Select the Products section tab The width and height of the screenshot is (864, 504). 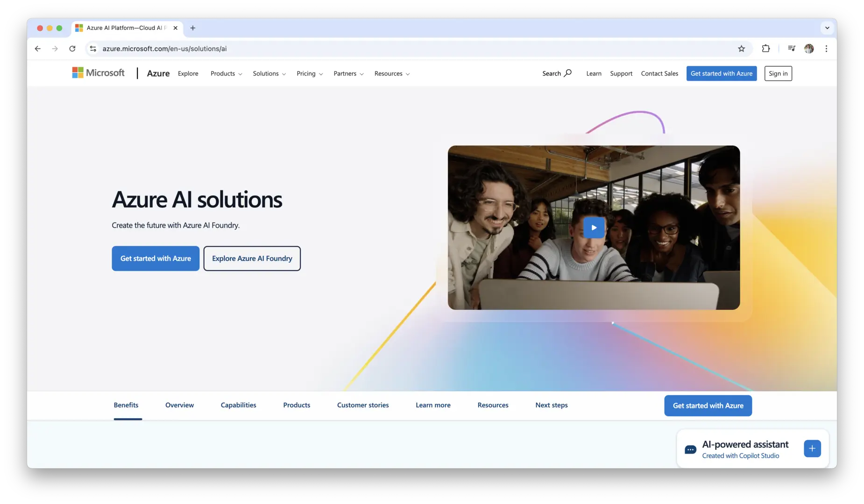point(297,405)
